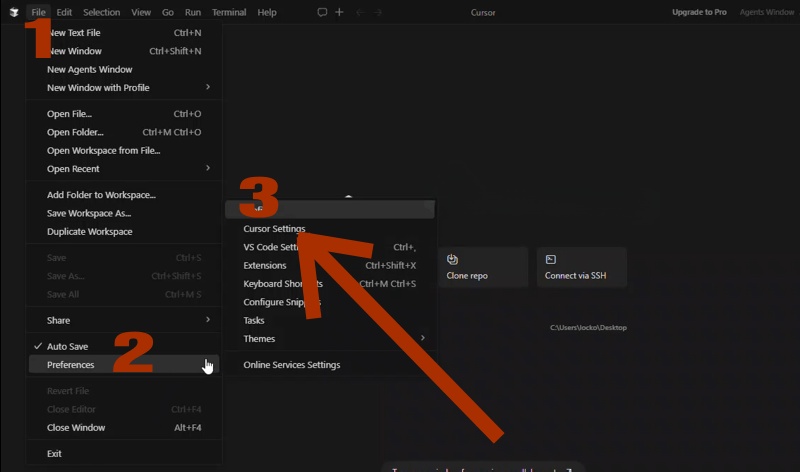Open the chat bubble icon in title bar
Viewport: 800px width, 472px height.
pyautogui.click(x=322, y=12)
